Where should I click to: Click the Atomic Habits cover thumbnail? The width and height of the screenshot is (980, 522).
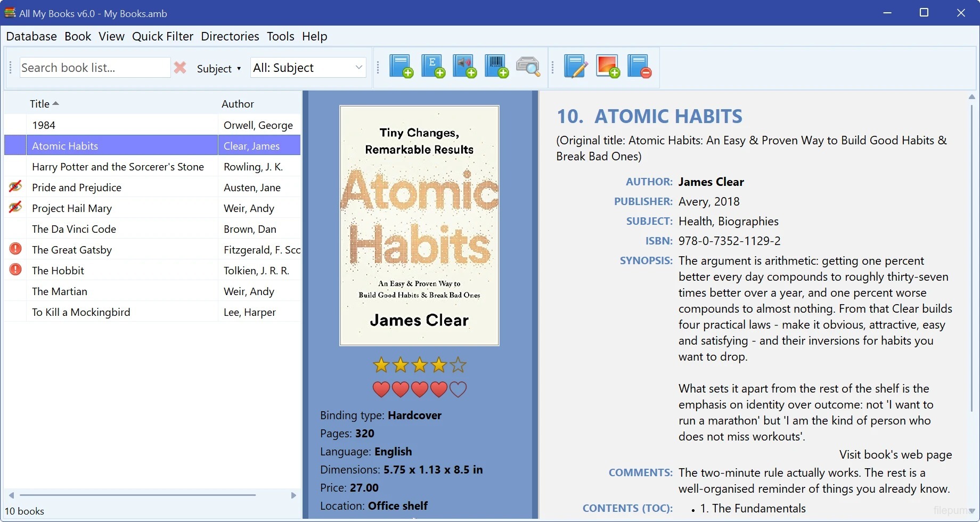pos(419,225)
